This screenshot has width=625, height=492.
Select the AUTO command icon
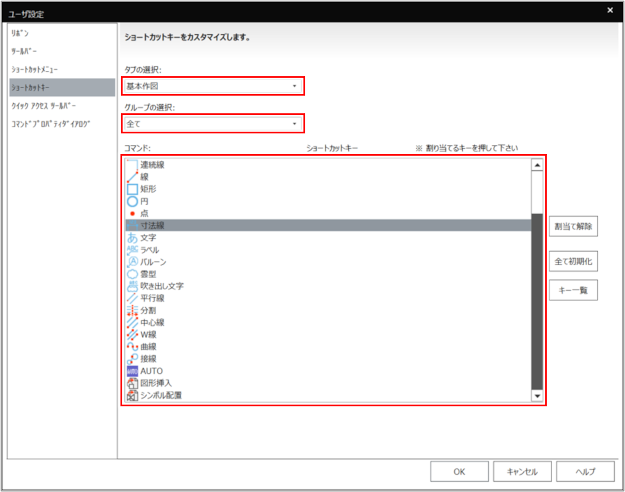(131, 370)
